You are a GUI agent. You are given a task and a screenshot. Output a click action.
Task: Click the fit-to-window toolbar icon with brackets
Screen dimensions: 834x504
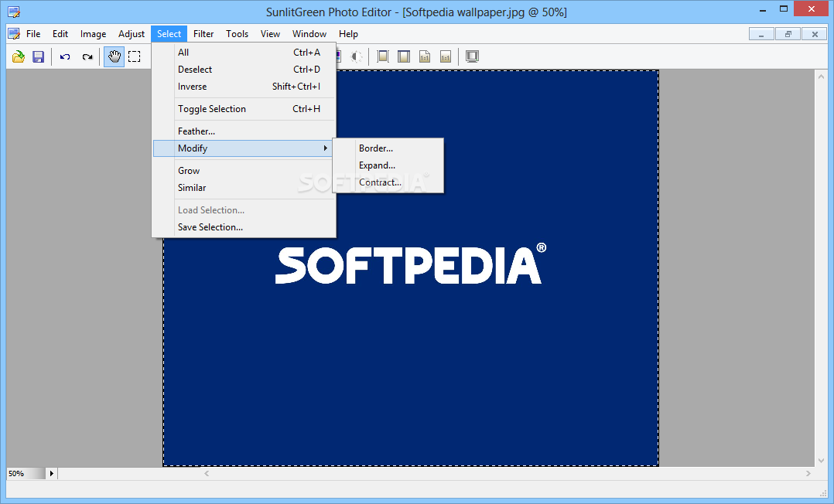point(382,56)
